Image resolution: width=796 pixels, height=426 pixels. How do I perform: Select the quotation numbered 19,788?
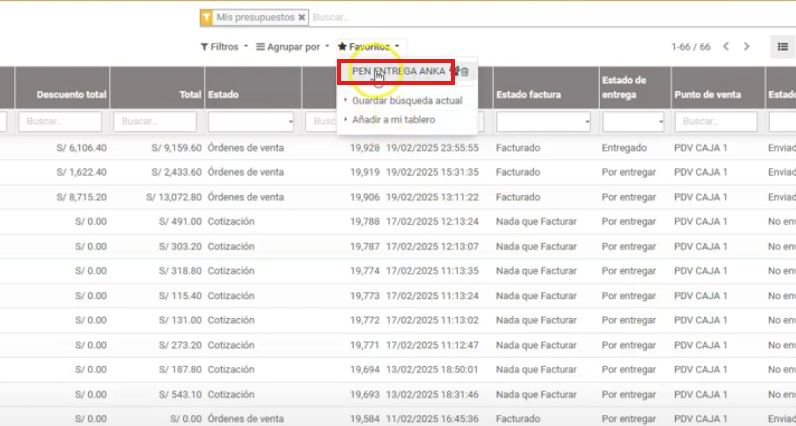(x=364, y=221)
